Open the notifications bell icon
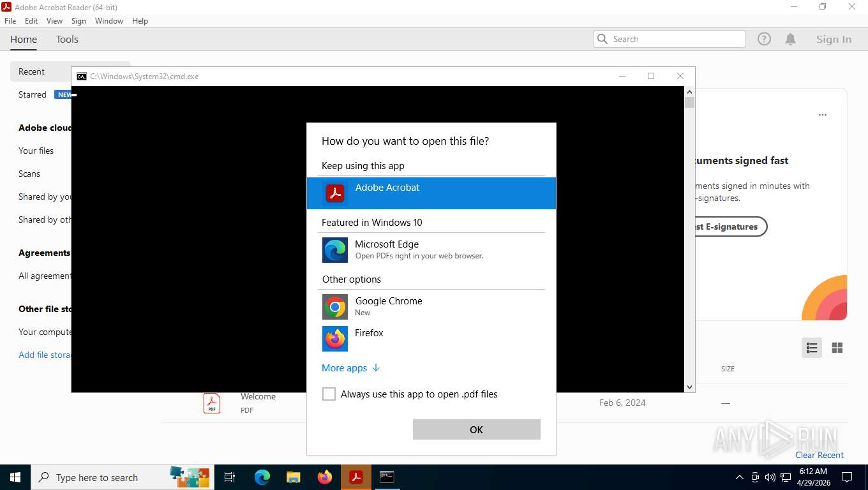Screen dimensions: 868x490 (x=790, y=39)
